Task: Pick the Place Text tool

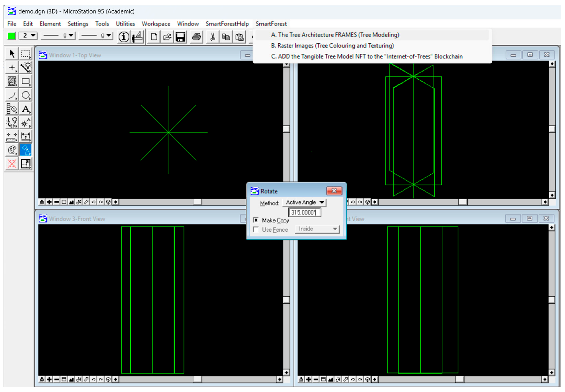Action: point(26,109)
